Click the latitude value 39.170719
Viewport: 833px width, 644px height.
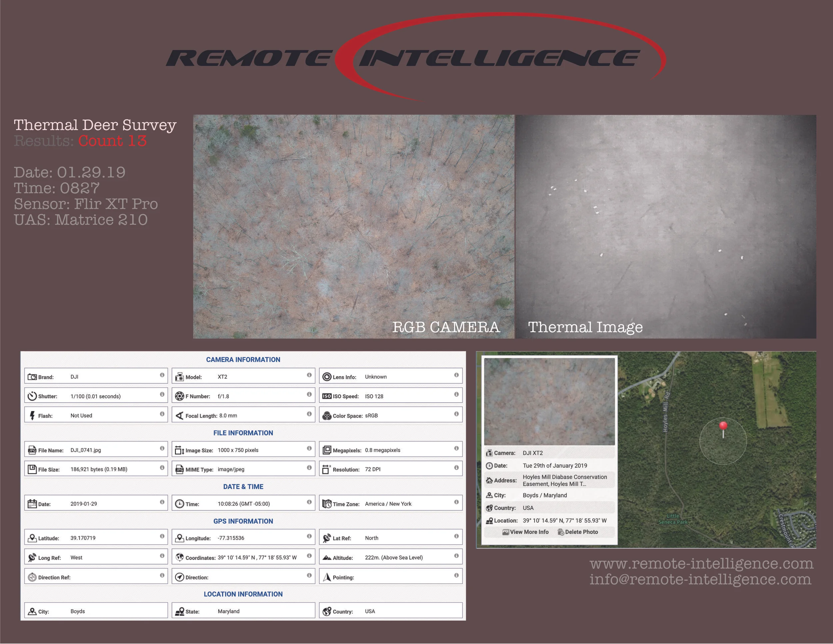[83, 538]
